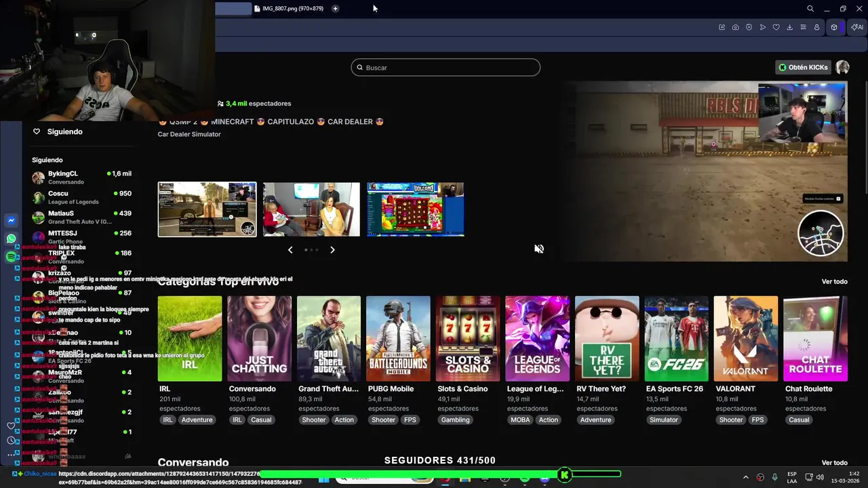
Task: Open the extensions cube icon
Action: pyautogui.click(x=834, y=27)
